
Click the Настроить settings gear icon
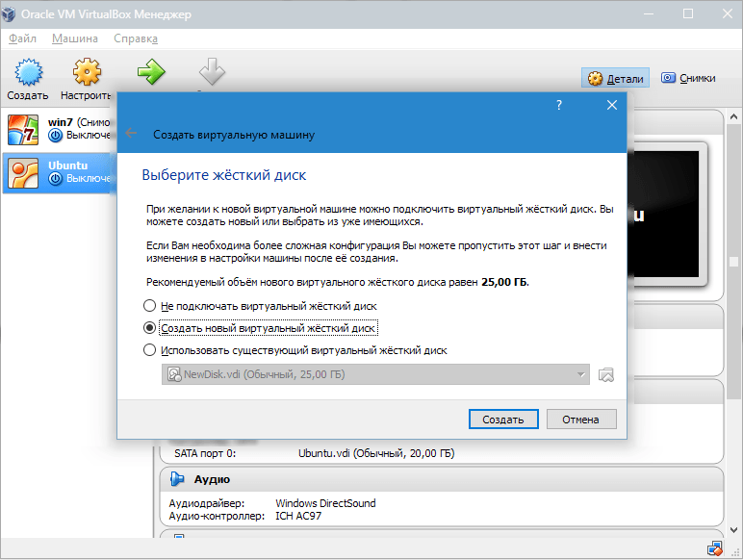pos(87,75)
